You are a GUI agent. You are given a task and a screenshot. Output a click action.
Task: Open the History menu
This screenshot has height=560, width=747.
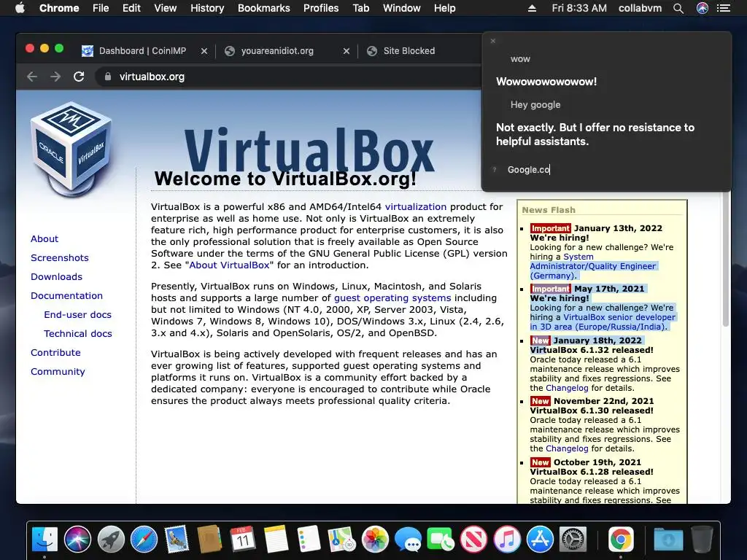[207, 8]
